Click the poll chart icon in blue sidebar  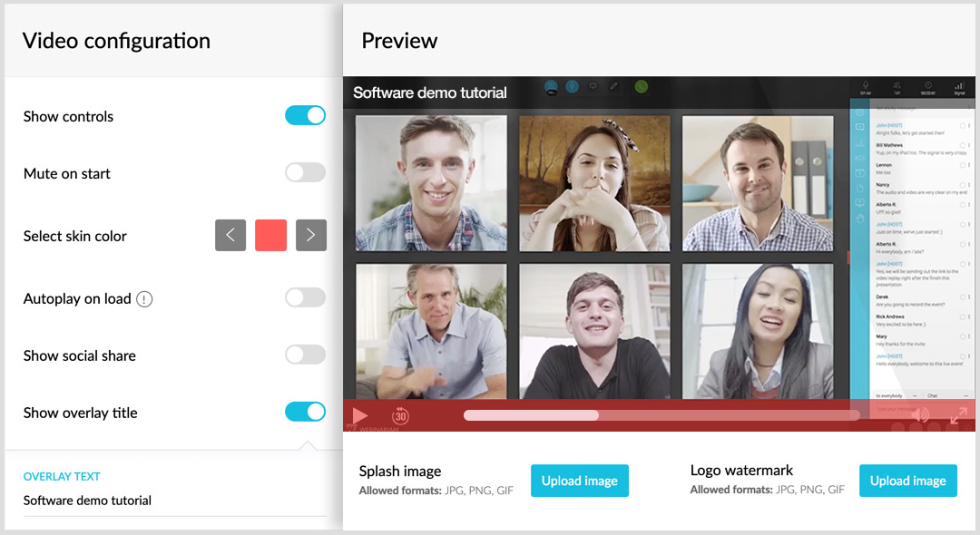(x=860, y=143)
